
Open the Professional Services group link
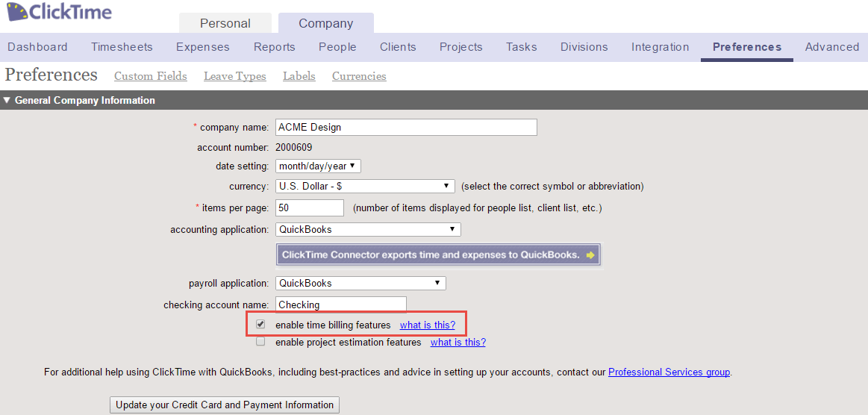pyautogui.click(x=669, y=372)
